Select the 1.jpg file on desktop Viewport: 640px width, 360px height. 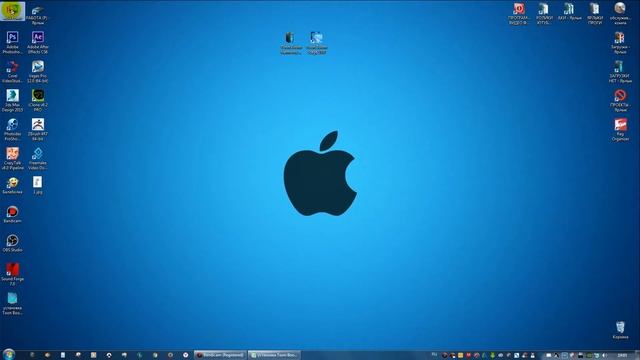click(38, 185)
